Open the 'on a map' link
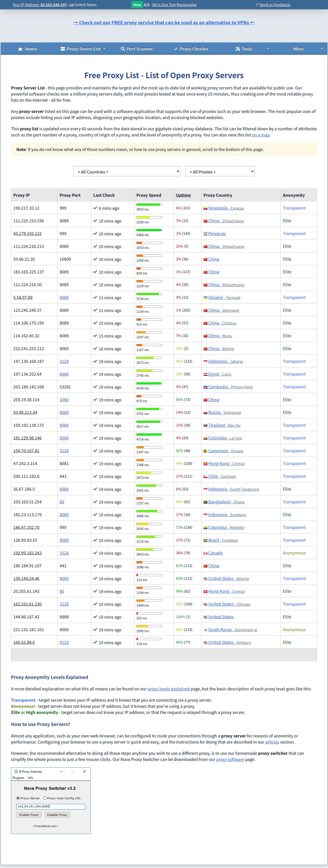The width and height of the screenshot is (328, 868). 261,135
